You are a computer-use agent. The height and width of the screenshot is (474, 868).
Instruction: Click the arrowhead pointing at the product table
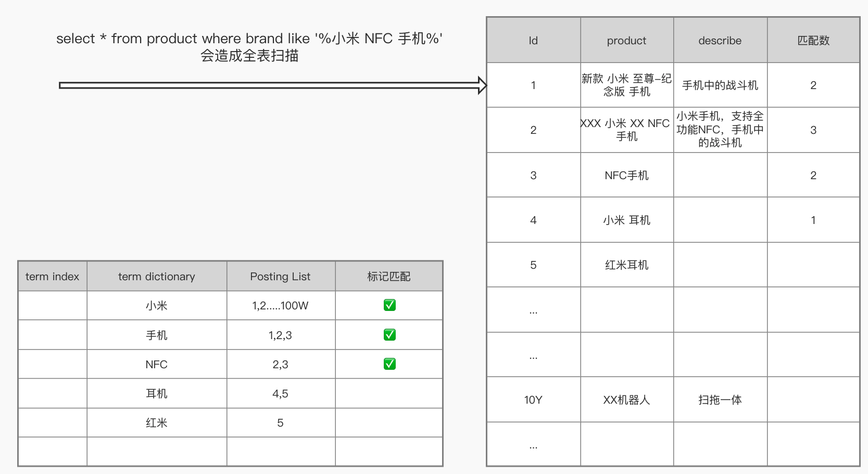click(482, 85)
